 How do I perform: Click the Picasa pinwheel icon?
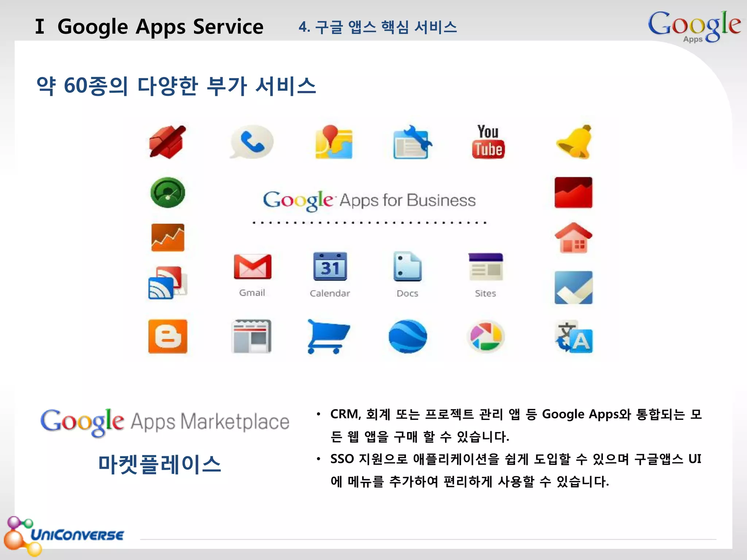pos(486,337)
